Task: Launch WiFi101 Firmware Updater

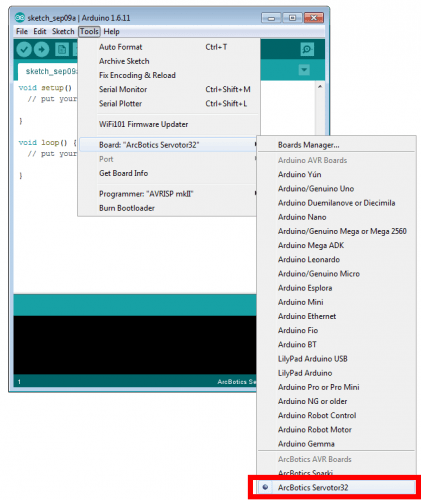Action: click(169, 124)
